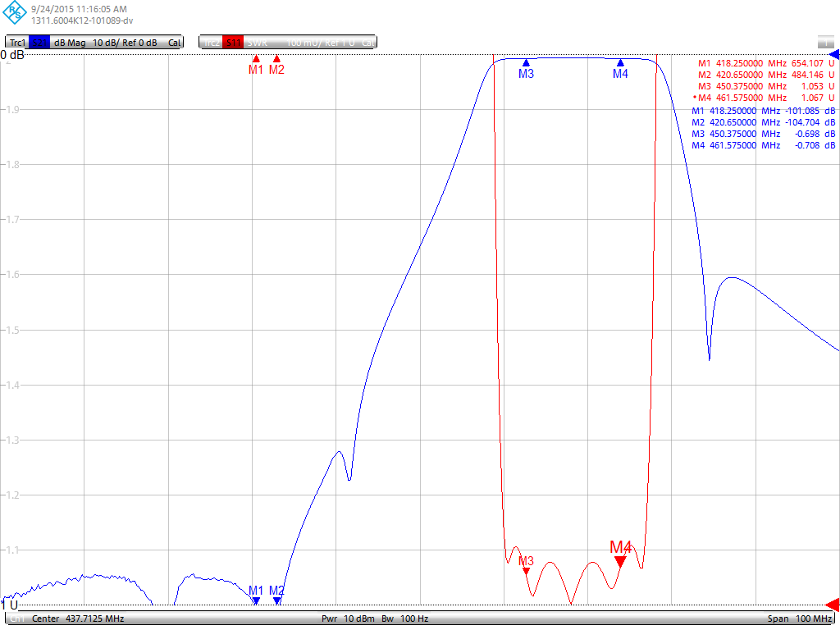Viewport: 840px width, 630px height.
Task: Select the active red M4 marker on SWR trace
Action: coord(620,561)
